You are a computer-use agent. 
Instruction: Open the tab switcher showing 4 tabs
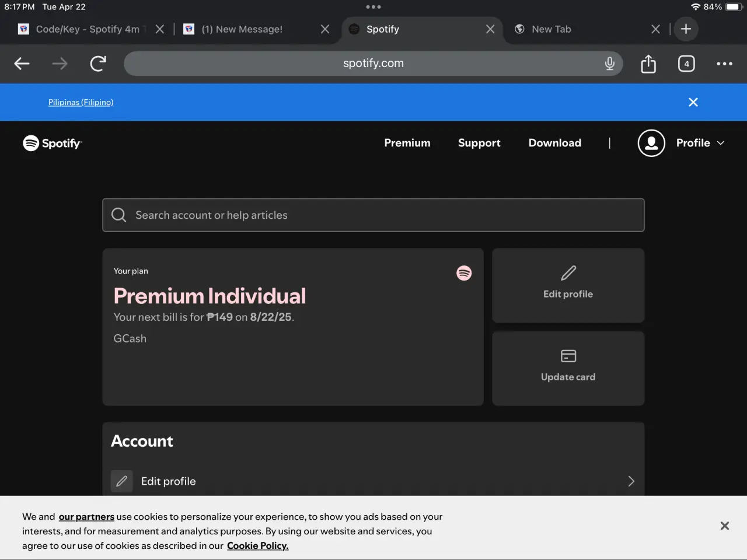coord(686,64)
